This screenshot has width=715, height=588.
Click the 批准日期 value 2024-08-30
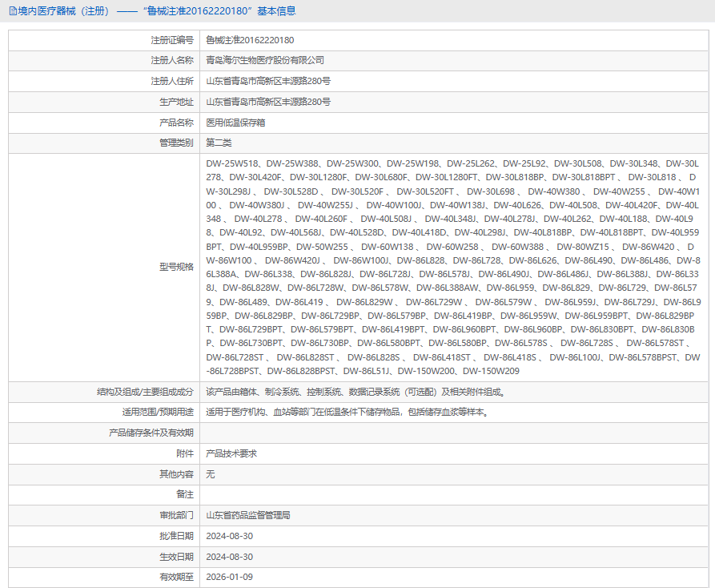[x=229, y=536]
